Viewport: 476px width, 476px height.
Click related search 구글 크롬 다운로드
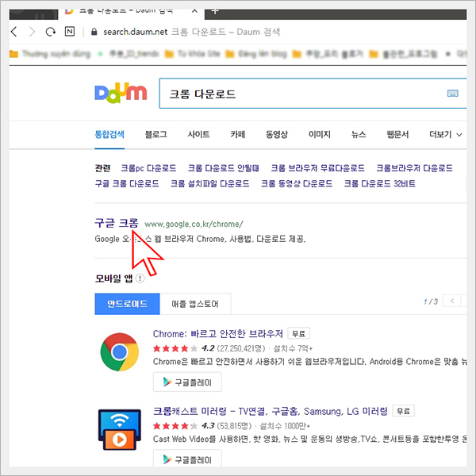point(127,183)
